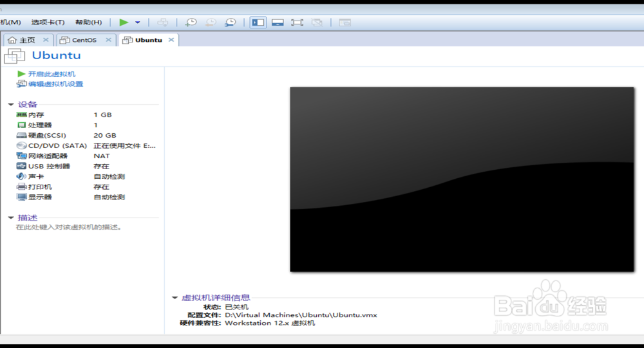Screen dimensions: 644x348
Task: Select the 显示器 device row
Action: pos(86,197)
